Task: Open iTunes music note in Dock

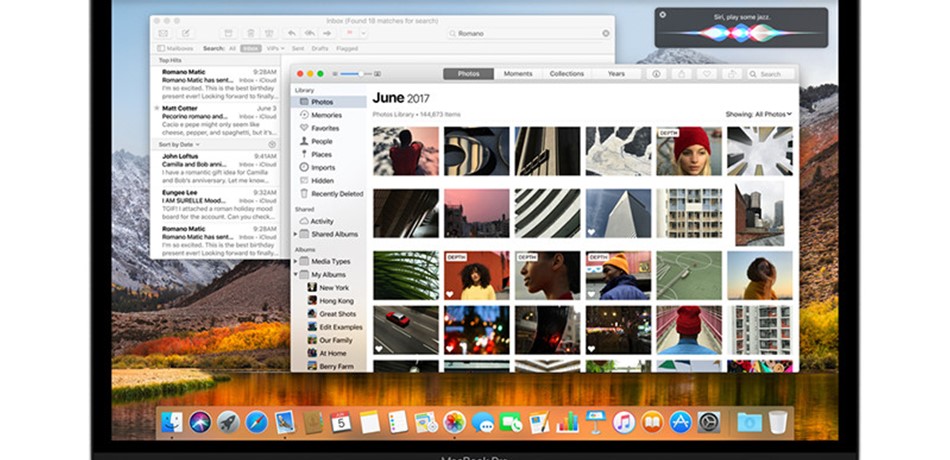Action: click(623, 422)
